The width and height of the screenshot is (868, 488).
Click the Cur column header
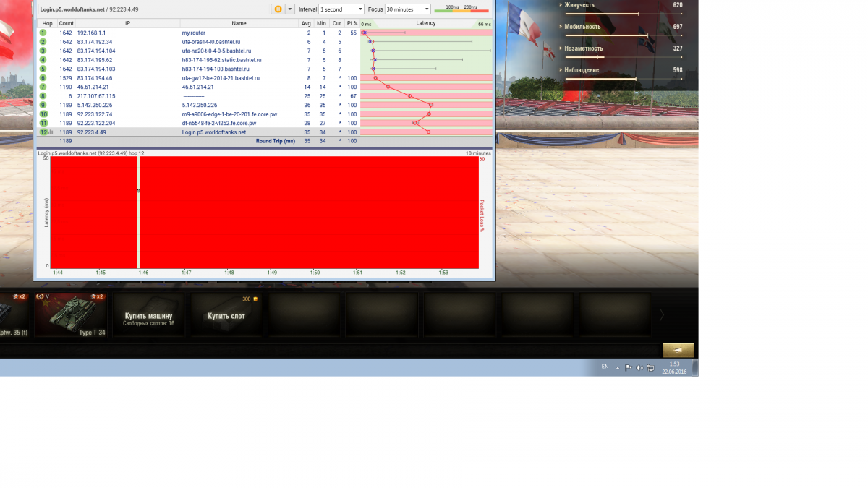coord(336,24)
